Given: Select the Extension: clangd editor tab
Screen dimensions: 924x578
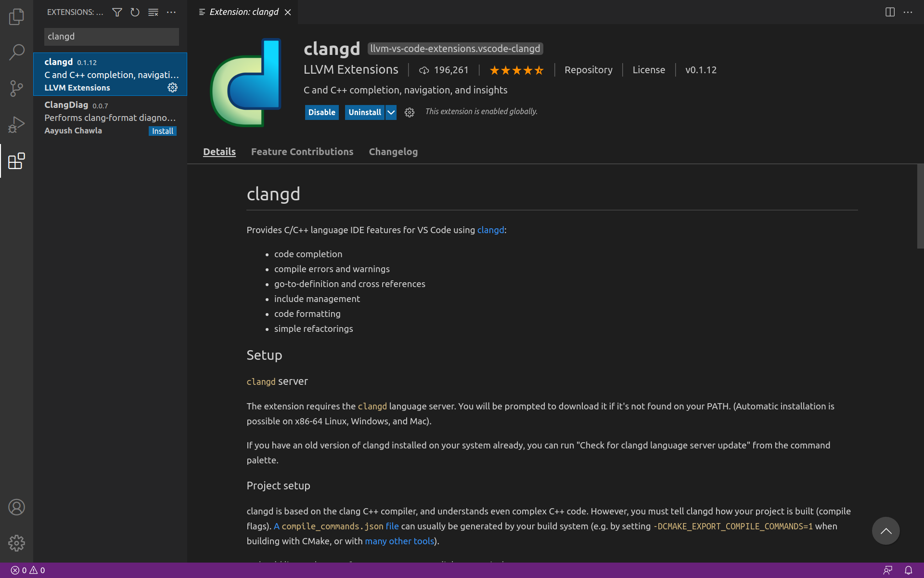Looking at the screenshot, I should (x=244, y=12).
